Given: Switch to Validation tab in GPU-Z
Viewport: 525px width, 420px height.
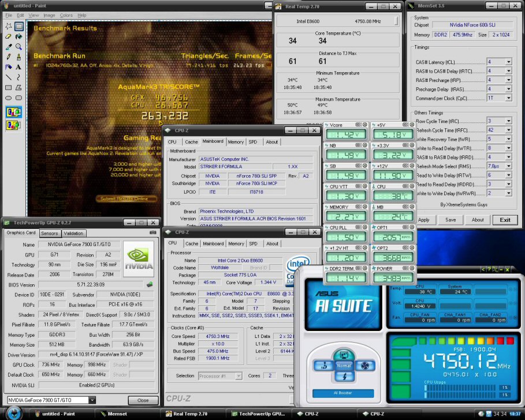Looking at the screenshot, I should 73,233.
